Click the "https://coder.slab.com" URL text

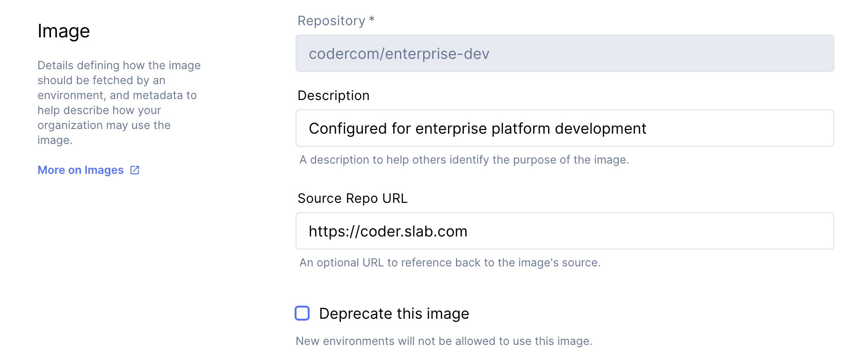(388, 231)
